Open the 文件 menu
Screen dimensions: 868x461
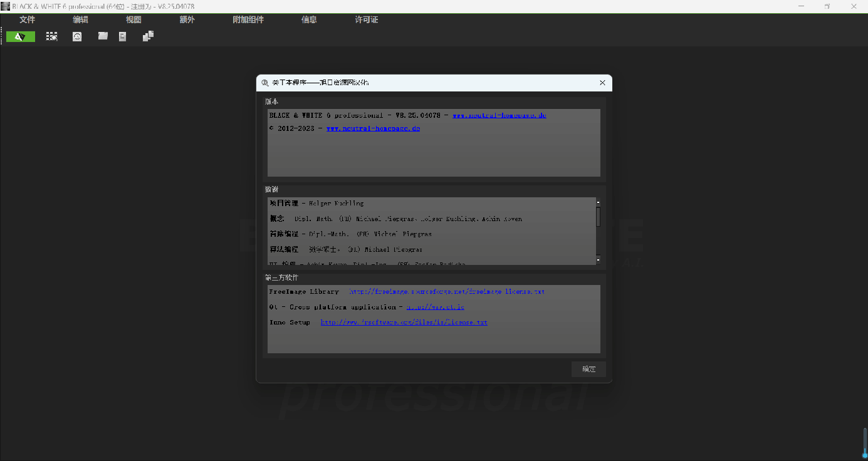pos(27,19)
